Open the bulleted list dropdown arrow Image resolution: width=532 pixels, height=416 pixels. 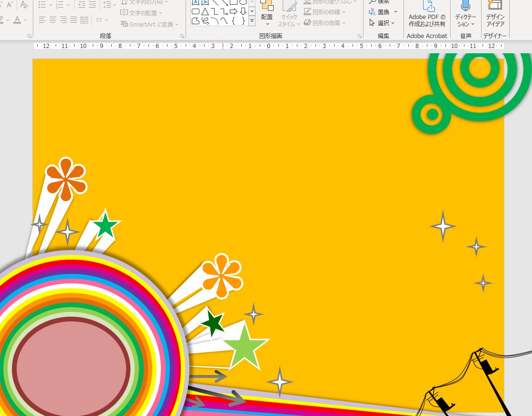coord(50,5)
